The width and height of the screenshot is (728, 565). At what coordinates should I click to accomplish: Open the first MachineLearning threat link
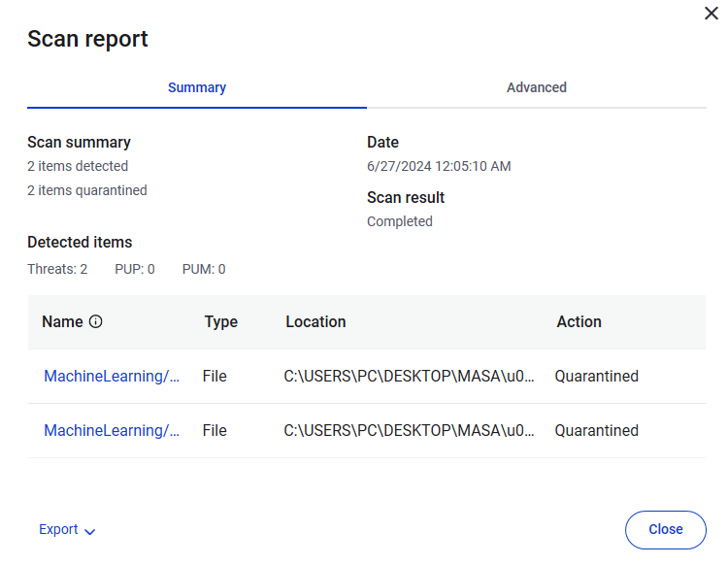[x=112, y=377]
